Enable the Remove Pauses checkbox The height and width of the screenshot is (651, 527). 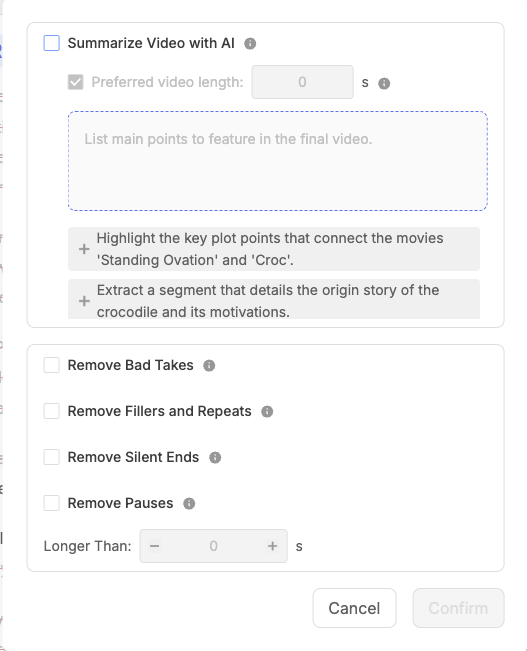pyautogui.click(x=51, y=503)
